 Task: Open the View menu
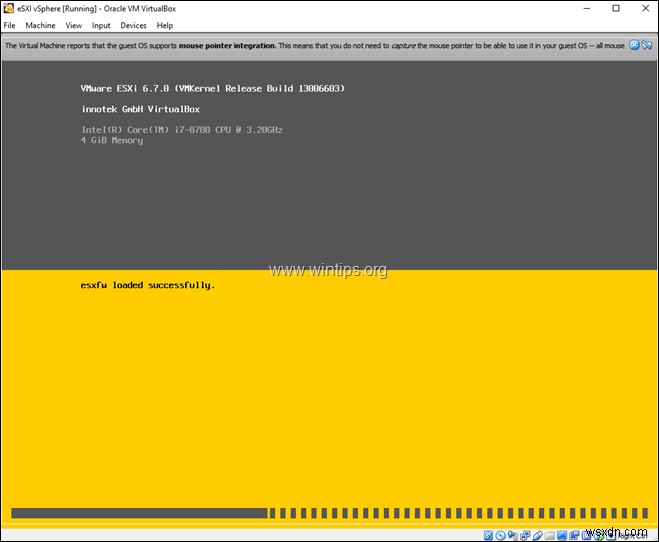click(74, 26)
